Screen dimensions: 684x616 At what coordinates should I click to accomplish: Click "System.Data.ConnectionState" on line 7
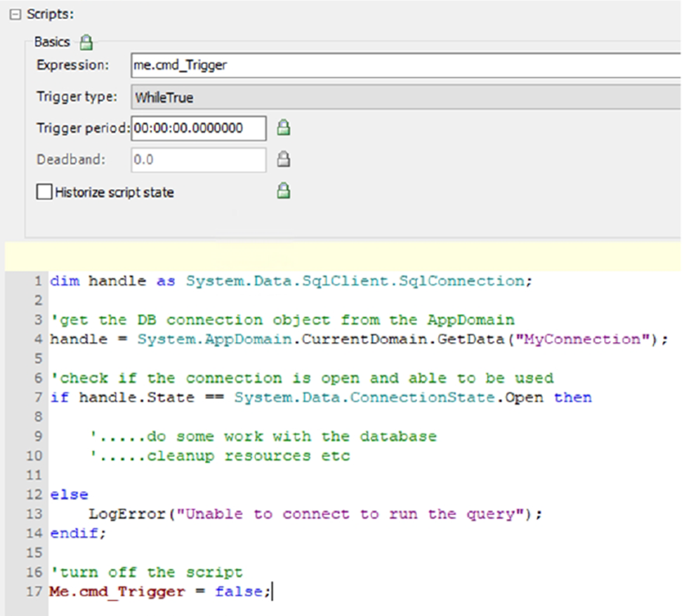pyautogui.click(x=364, y=398)
